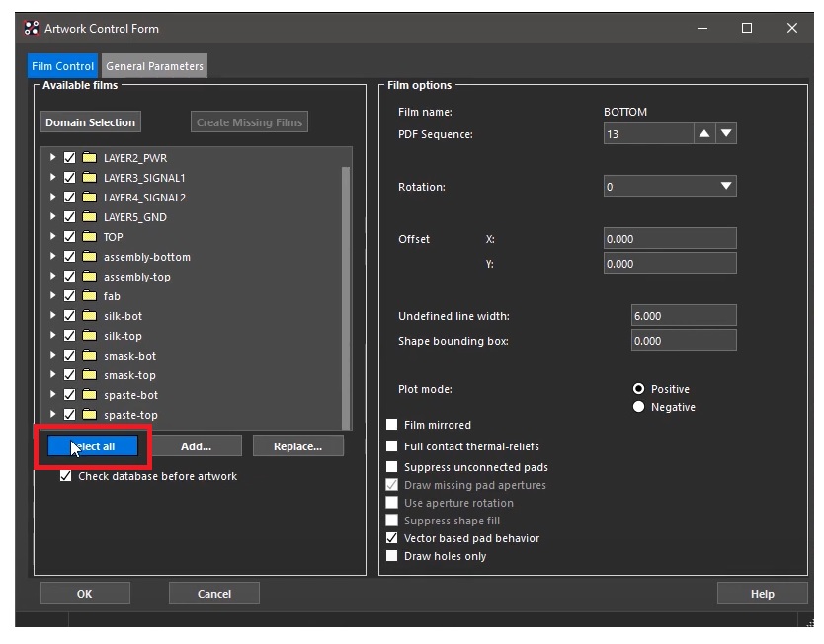The width and height of the screenshot is (824, 644).
Task: Open the Rotation dropdown
Action: point(670,187)
